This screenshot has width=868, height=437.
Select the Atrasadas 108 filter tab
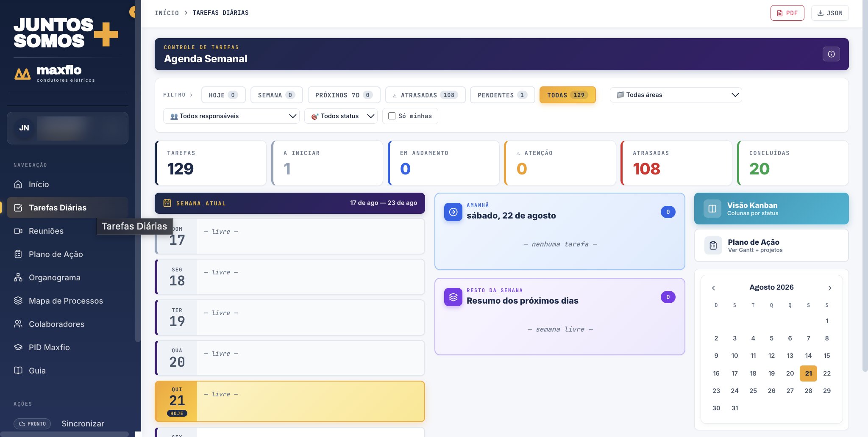tap(425, 95)
